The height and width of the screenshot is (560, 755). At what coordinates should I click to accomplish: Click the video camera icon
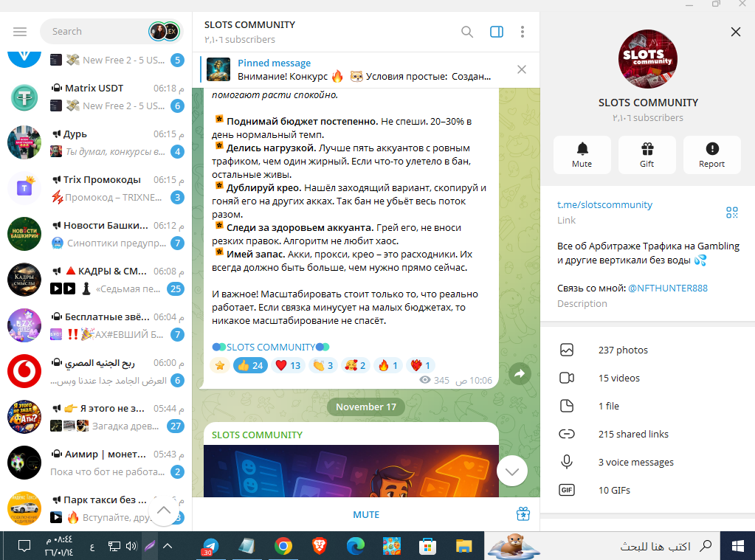point(567,378)
